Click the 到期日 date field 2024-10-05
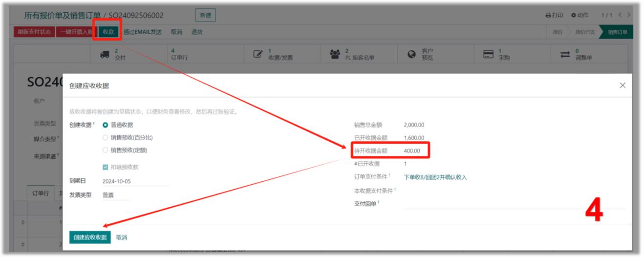Screen dimensions: 644x259 135,181
